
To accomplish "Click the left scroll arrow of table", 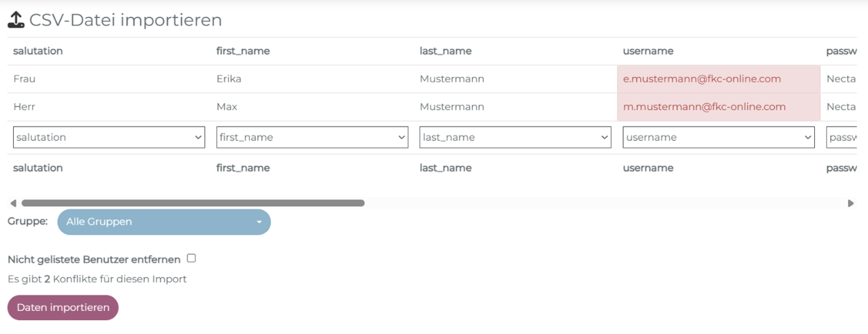I will 13,203.
